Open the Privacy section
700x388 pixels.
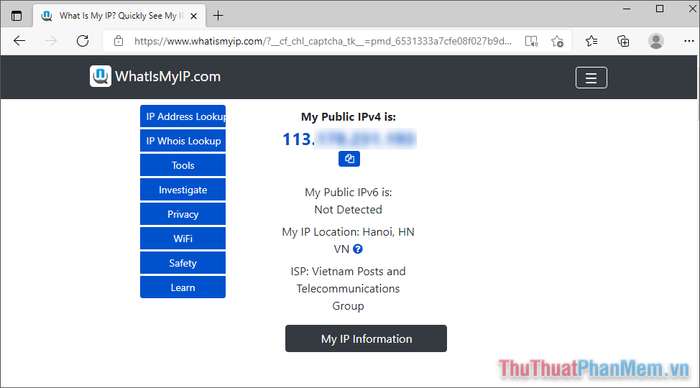pyautogui.click(x=183, y=214)
